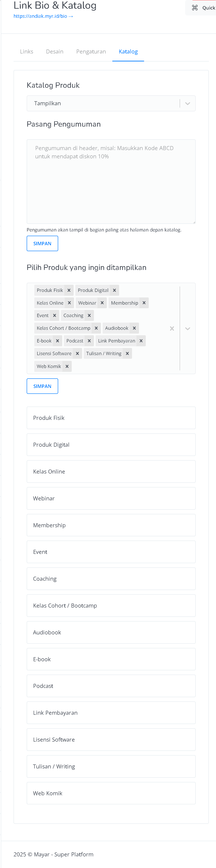This screenshot has width=216, height=868.
Task: Click the announcement text area
Action: click(111, 182)
